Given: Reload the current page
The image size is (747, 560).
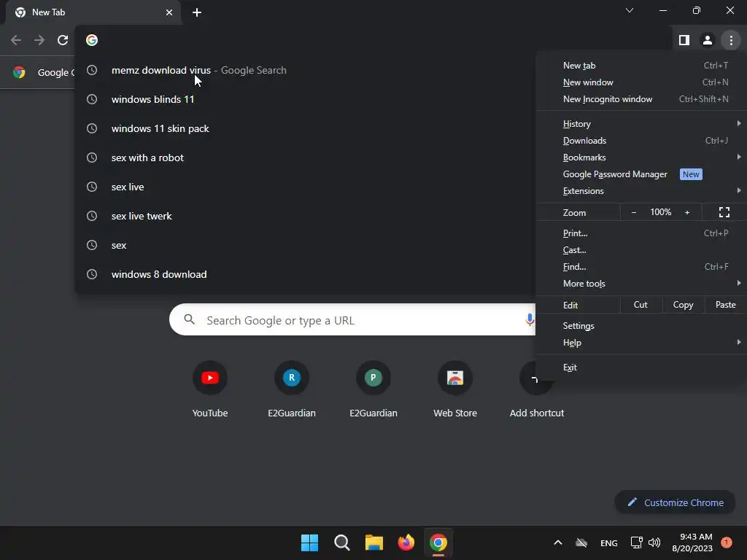Looking at the screenshot, I should pos(63,40).
